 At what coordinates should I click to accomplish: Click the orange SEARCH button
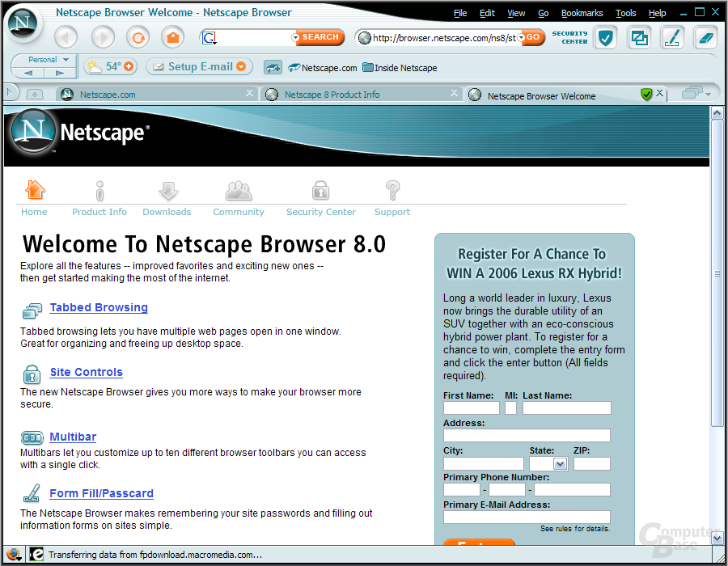(320, 37)
